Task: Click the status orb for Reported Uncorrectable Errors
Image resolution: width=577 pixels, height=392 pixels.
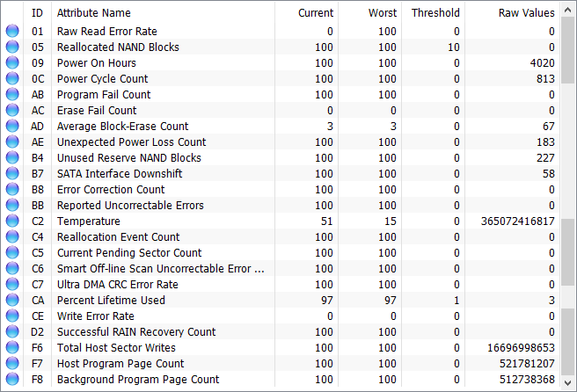Action: (12, 205)
